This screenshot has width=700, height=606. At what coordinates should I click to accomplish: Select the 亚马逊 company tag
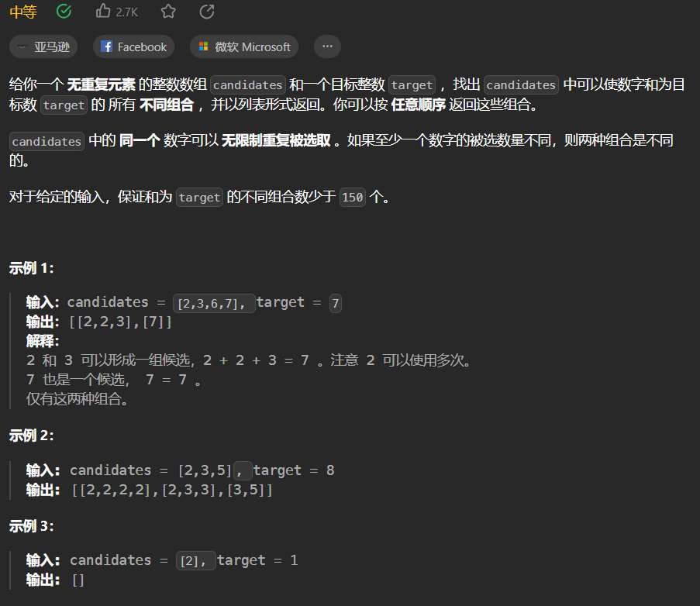click(43, 46)
